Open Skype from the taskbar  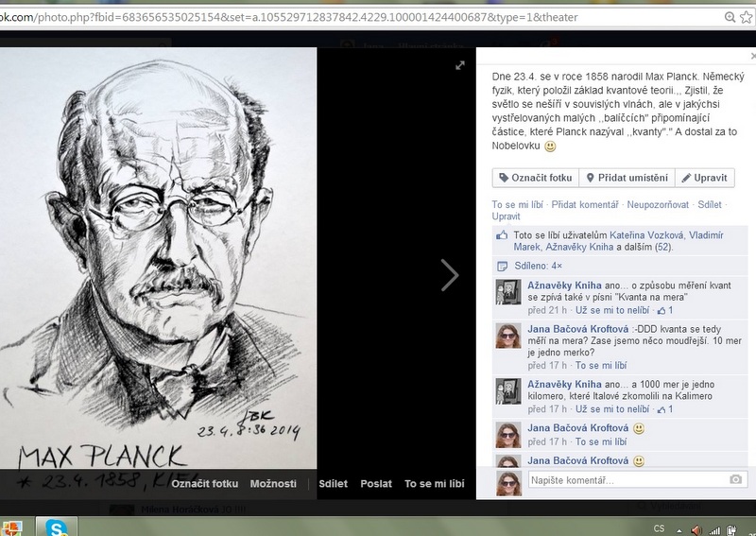coord(57,527)
